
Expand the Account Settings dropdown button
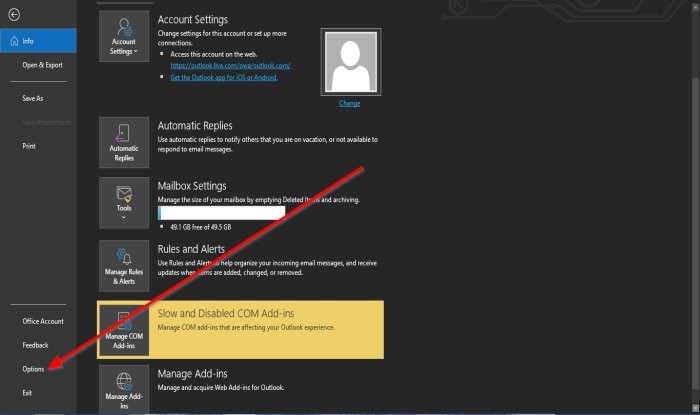(x=124, y=37)
